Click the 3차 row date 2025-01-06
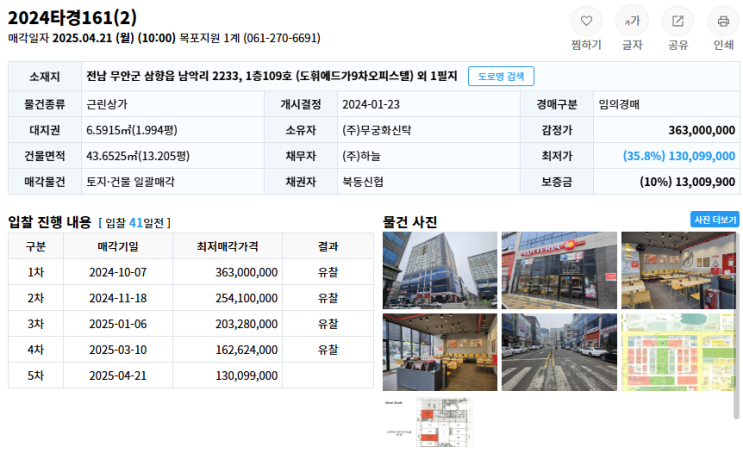The width and height of the screenshot is (743, 453). click(118, 324)
